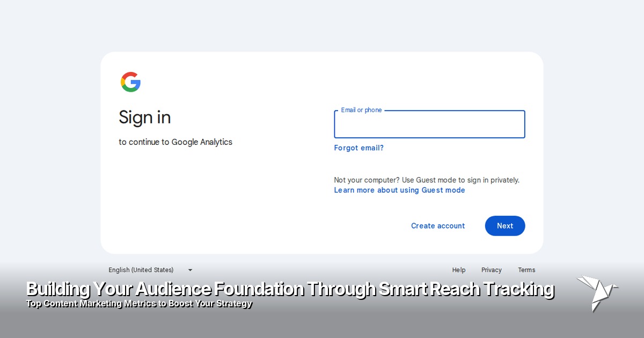Open Learn more about using Guest mode
Screen dimensions: 644x338
pos(399,190)
